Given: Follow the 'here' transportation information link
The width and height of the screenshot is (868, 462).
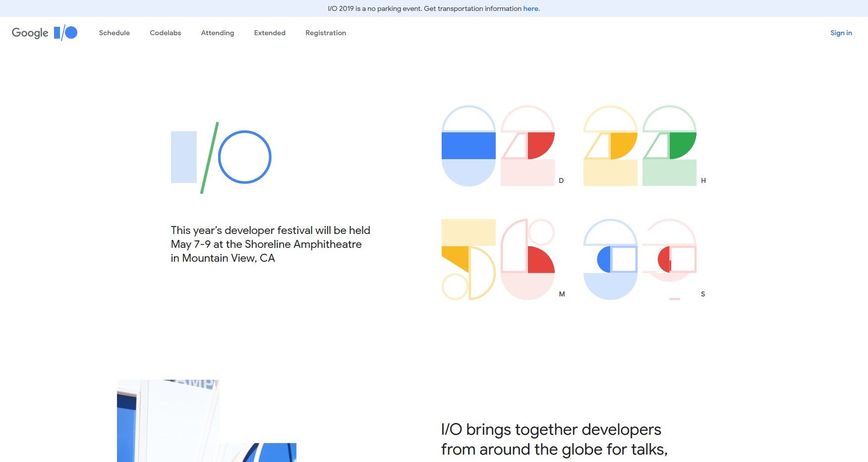Looking at the screenshot, I should (530, 8).
